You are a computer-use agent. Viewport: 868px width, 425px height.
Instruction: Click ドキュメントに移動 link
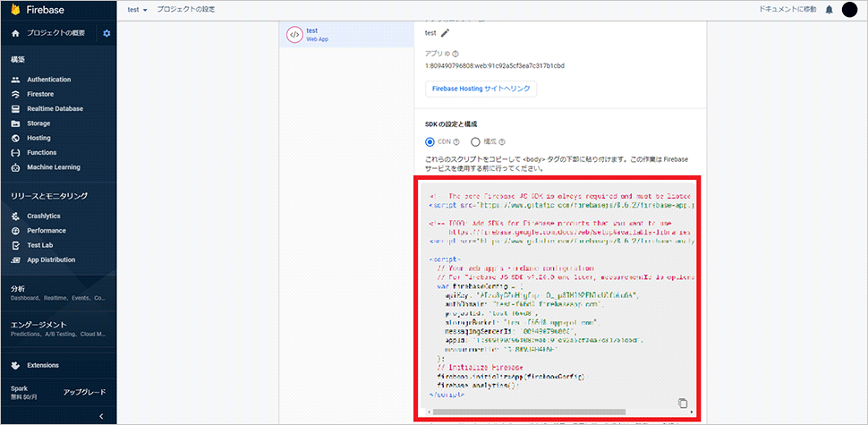(x=787, y=10)
